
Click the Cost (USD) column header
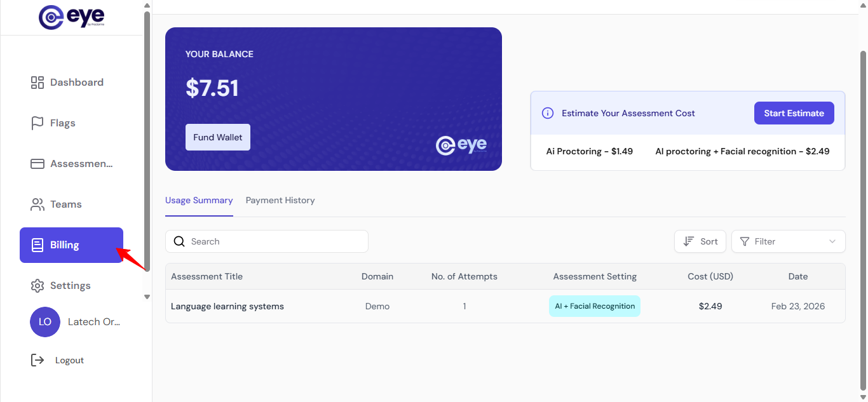[x=710, y=276]
